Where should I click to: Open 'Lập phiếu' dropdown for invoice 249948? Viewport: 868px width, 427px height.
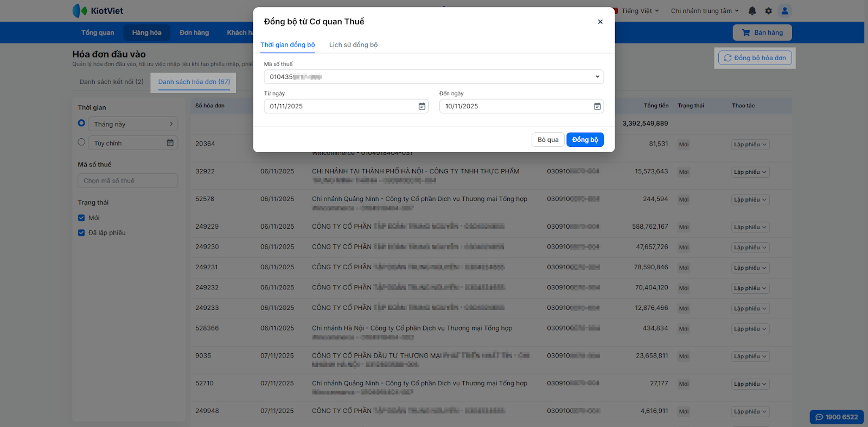[750, 412]
